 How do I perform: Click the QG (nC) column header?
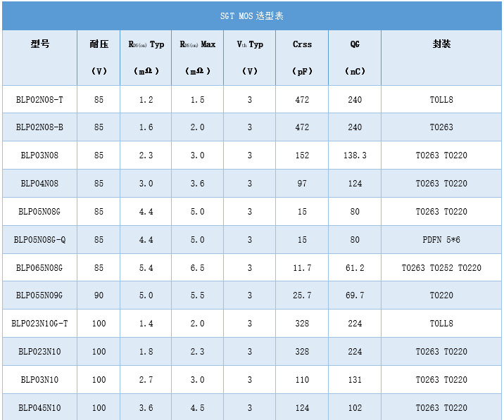pos(355,57)
